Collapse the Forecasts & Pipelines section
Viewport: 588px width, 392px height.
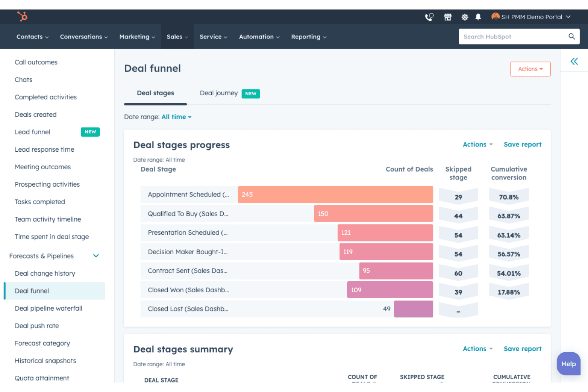[x=96, y=256]
